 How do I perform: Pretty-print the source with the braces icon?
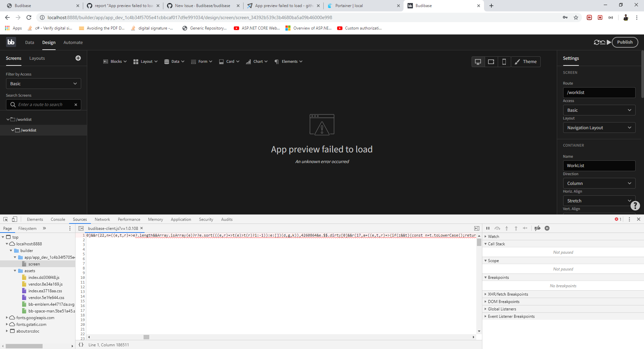coord(81,345)
